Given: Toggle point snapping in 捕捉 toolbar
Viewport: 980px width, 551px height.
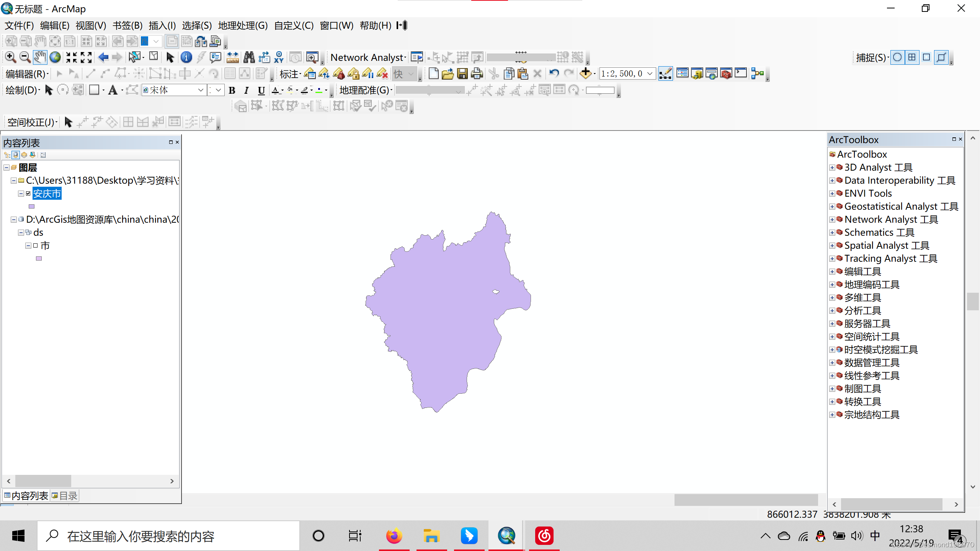Looking at the screenshot, I should pyautogui.click(x=897, y=57).
